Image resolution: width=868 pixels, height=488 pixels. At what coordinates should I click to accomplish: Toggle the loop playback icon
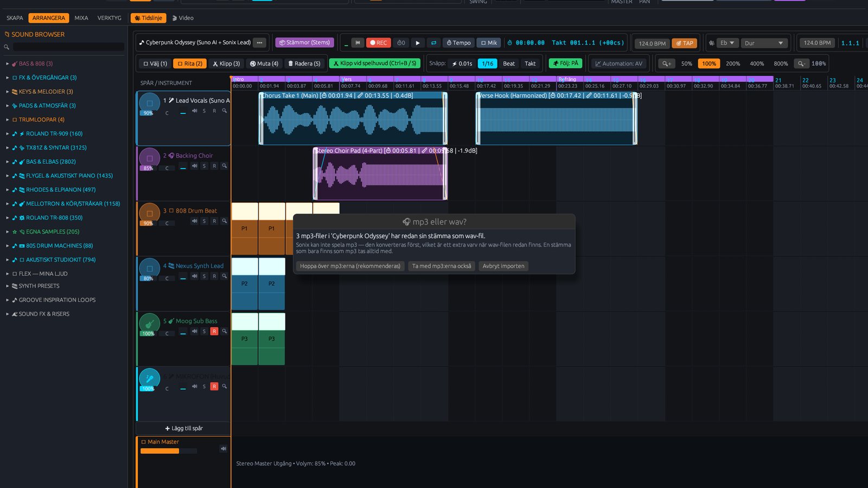click(x=433, y=43)
